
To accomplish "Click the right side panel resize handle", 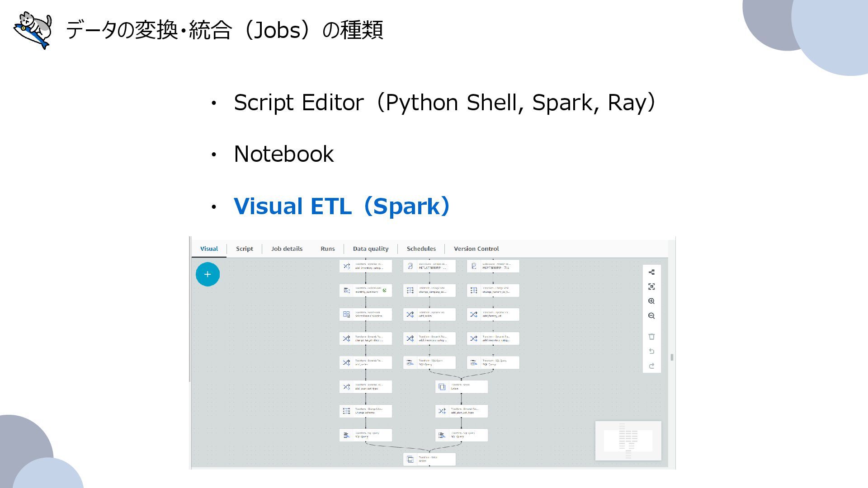I will 672,357.
